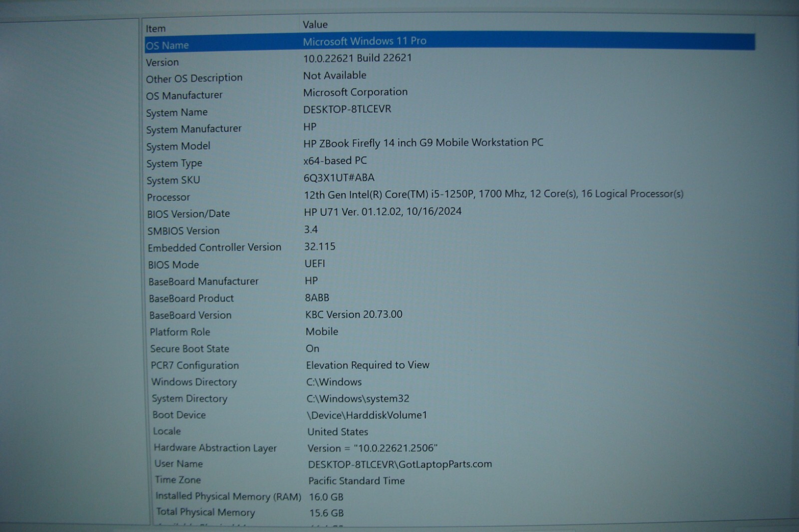Click the United States locale value

pos(338,432)
